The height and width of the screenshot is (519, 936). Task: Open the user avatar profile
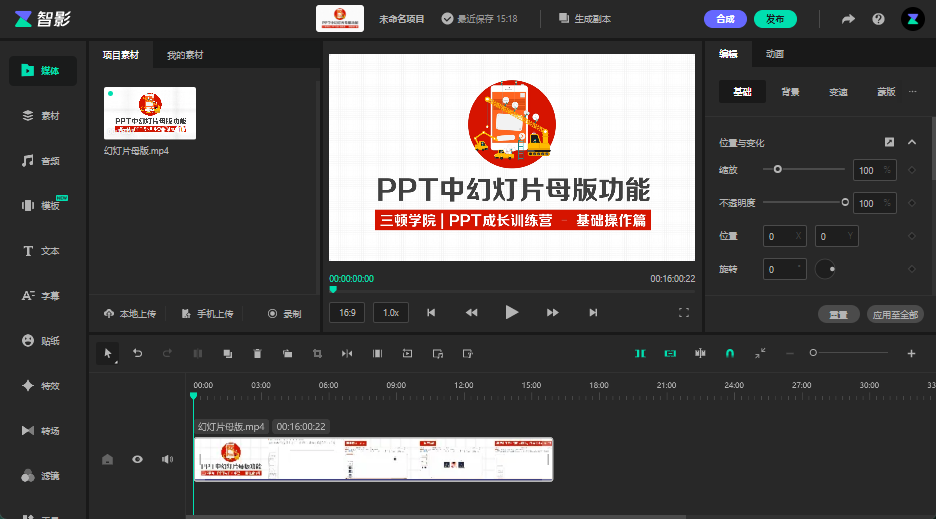click(x=912, y=19)
